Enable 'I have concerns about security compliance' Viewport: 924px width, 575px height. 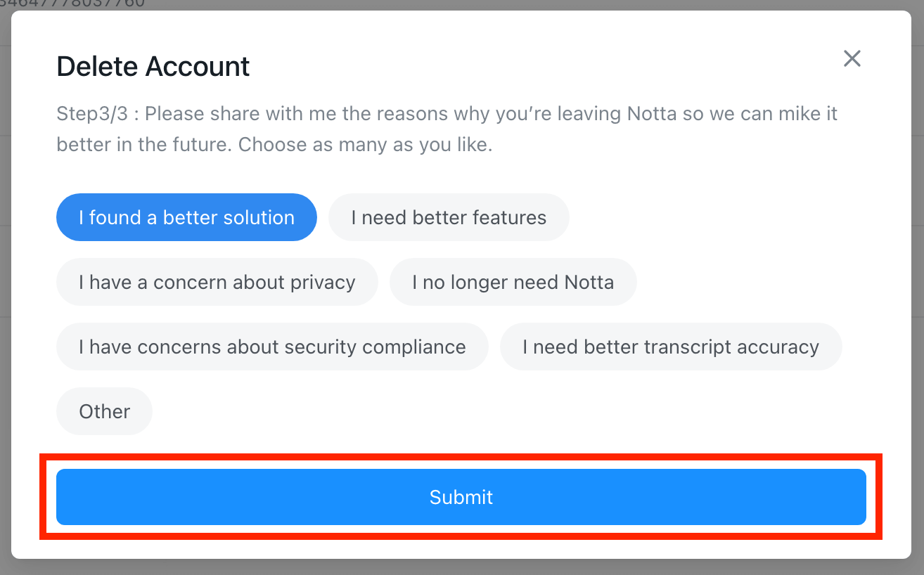[x=272, y=347]
